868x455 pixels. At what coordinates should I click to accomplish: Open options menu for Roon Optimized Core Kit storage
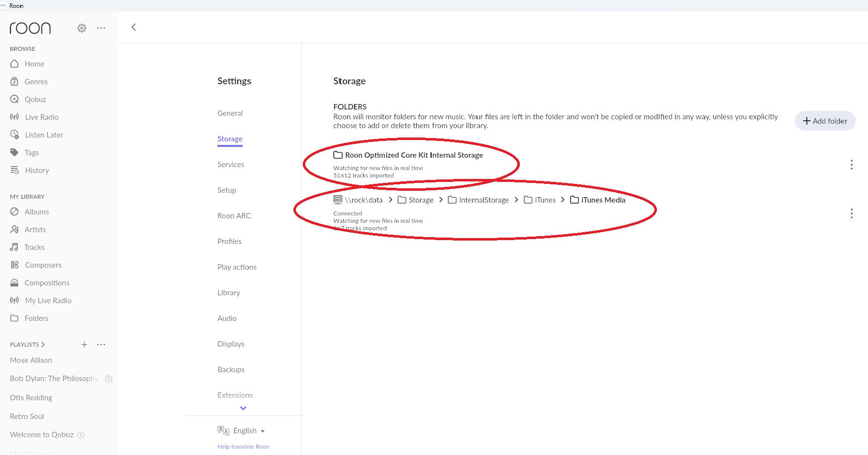pos(851,165)
